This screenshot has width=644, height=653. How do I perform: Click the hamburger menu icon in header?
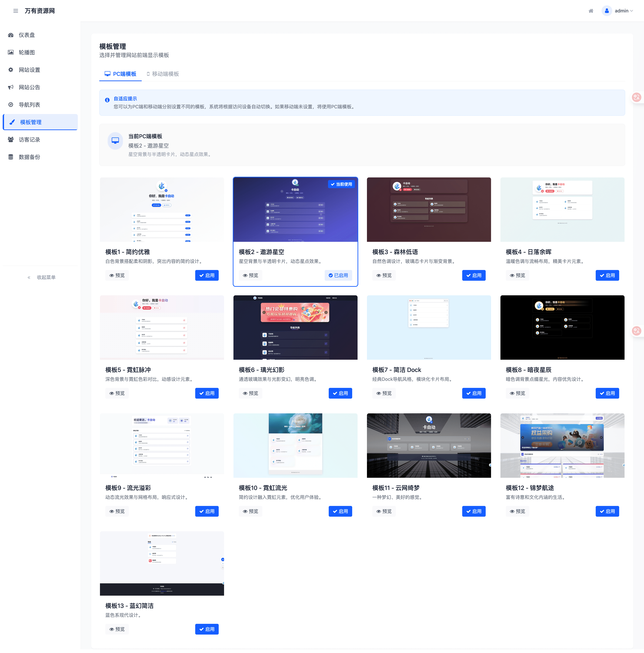pos(16,11)
